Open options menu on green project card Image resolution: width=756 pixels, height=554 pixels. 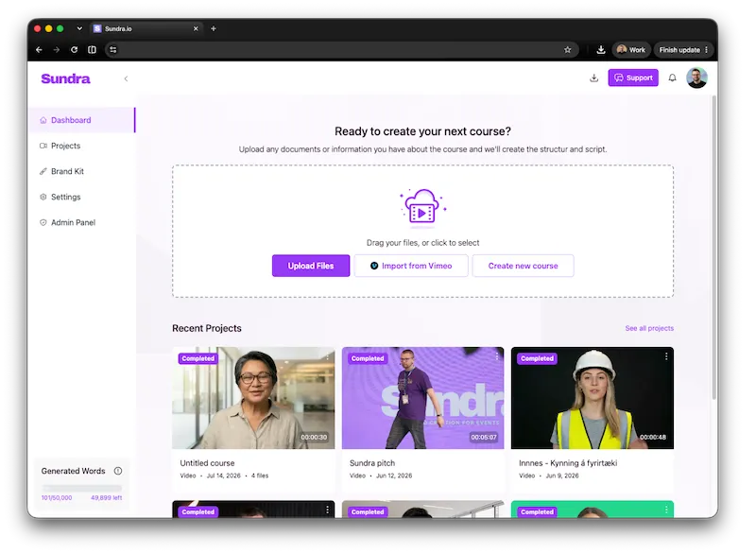coord(666,510)
